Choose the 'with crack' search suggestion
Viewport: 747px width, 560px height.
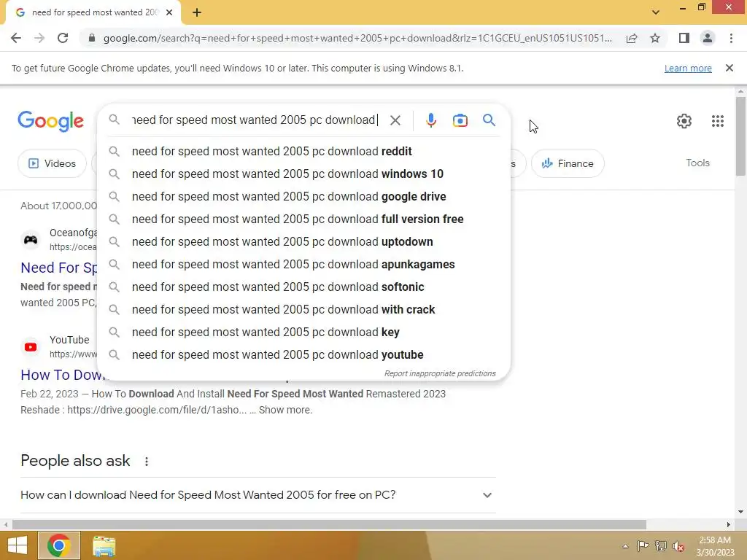(x=303, y=309)
